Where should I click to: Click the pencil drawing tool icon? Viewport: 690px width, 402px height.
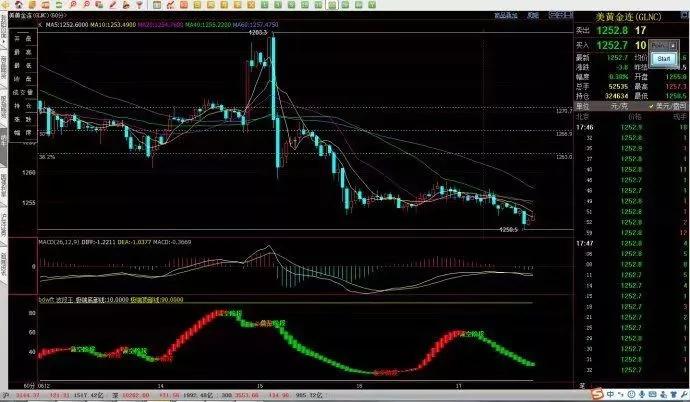pos(113,5)
